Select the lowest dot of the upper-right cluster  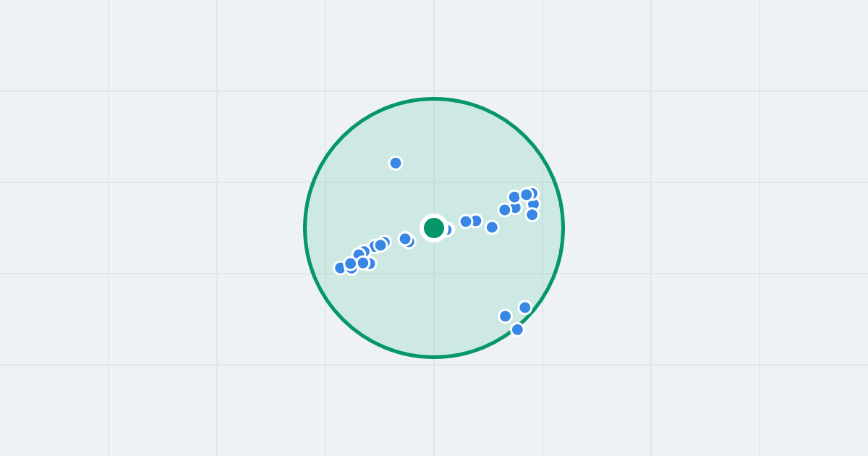(532, 214)
